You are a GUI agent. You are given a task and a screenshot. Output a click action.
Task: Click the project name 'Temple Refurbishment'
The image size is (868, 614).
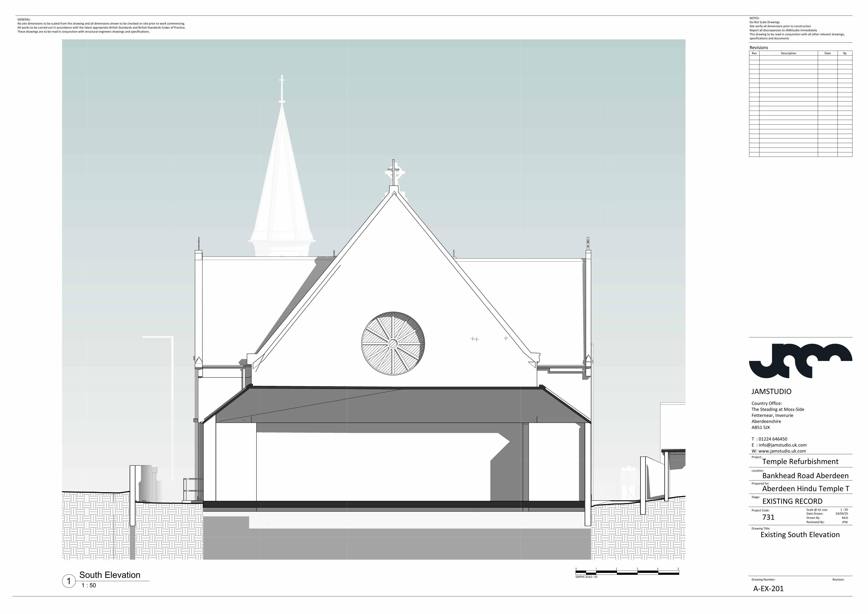pyautogui.click(x=800, y=462)
